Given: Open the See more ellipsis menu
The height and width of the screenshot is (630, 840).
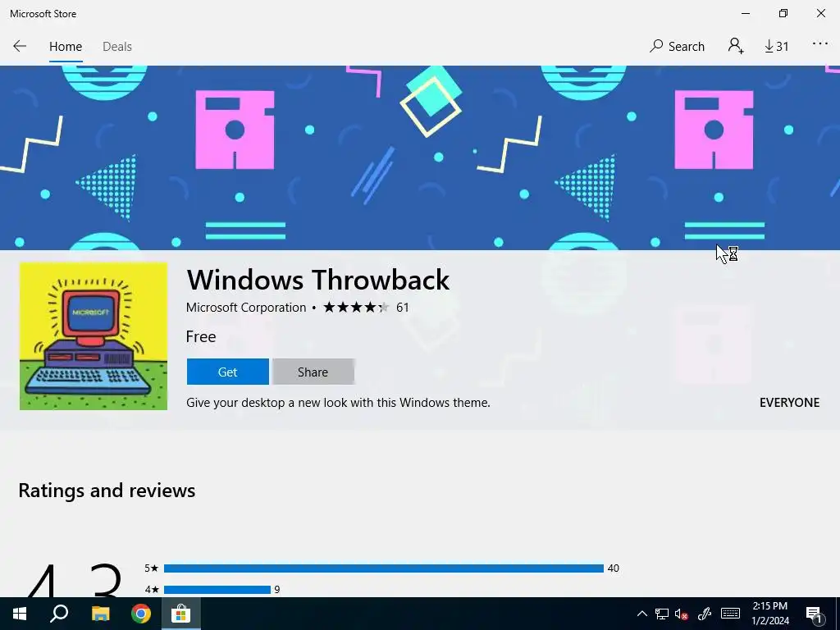Looking at the screenshot, I should 820,44.
